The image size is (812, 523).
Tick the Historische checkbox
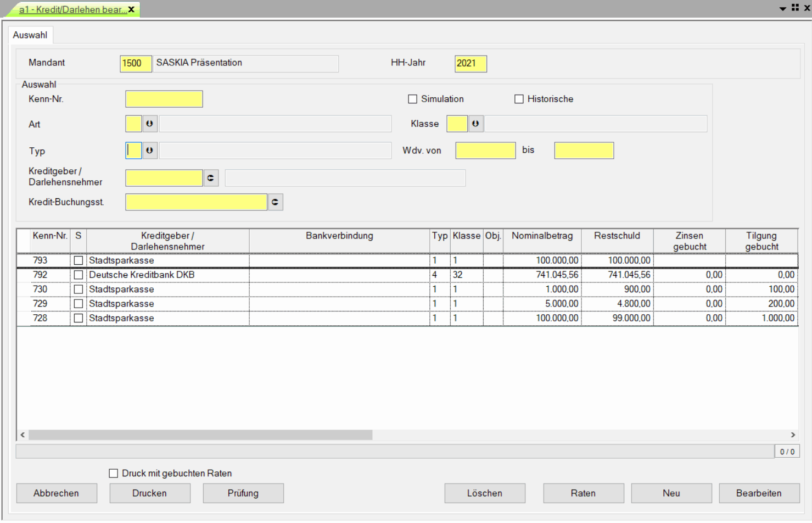pyautogui.click(x=519, y=99)
